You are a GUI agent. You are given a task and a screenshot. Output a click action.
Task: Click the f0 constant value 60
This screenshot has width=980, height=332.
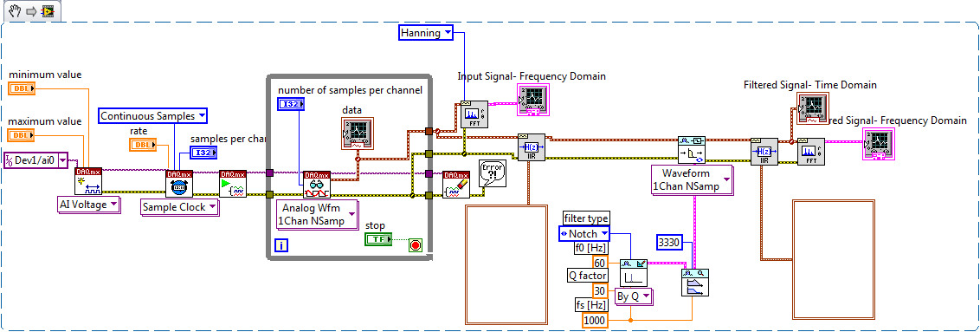click(599, 264)
